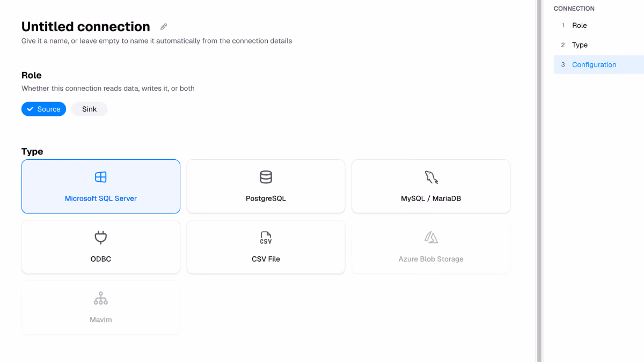Select the Microsoft SQL Server label

(x=101, y=198)
